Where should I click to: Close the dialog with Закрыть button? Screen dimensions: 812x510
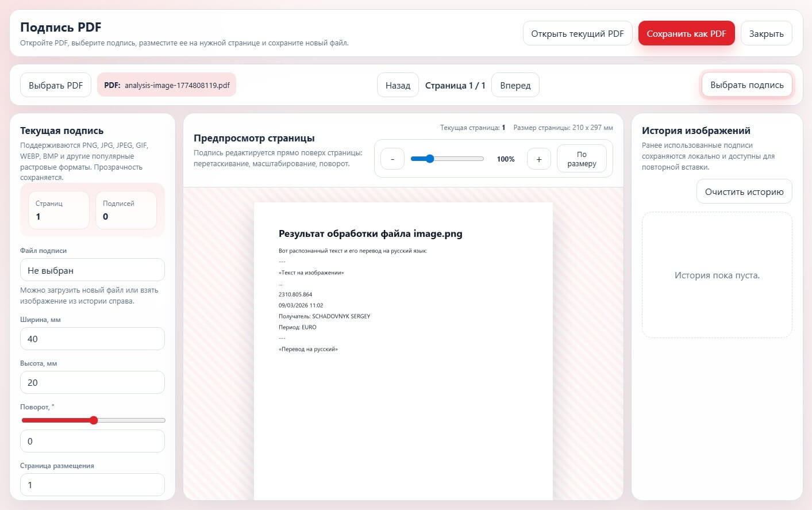tap(766, 33)
